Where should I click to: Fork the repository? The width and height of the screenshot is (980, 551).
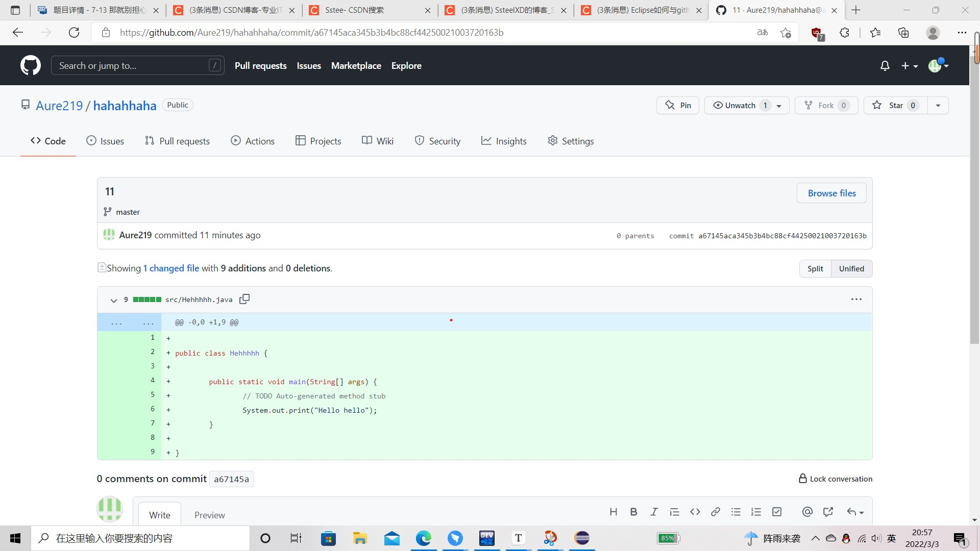826,105
